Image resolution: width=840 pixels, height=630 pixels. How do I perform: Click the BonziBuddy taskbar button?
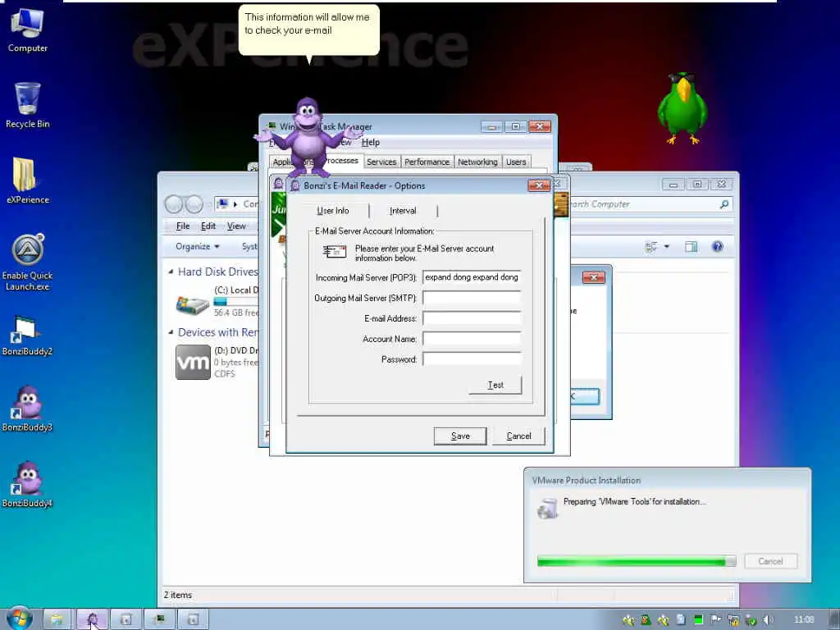click(92, 619)
